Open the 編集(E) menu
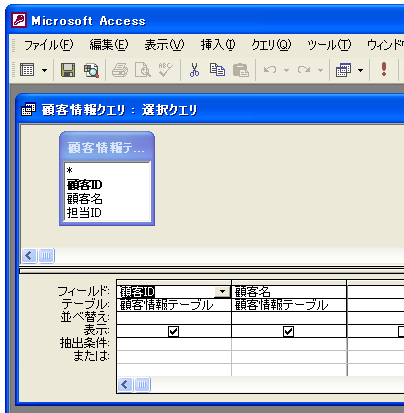This screenshot has width=404, height=413. [x=109, y=45]
